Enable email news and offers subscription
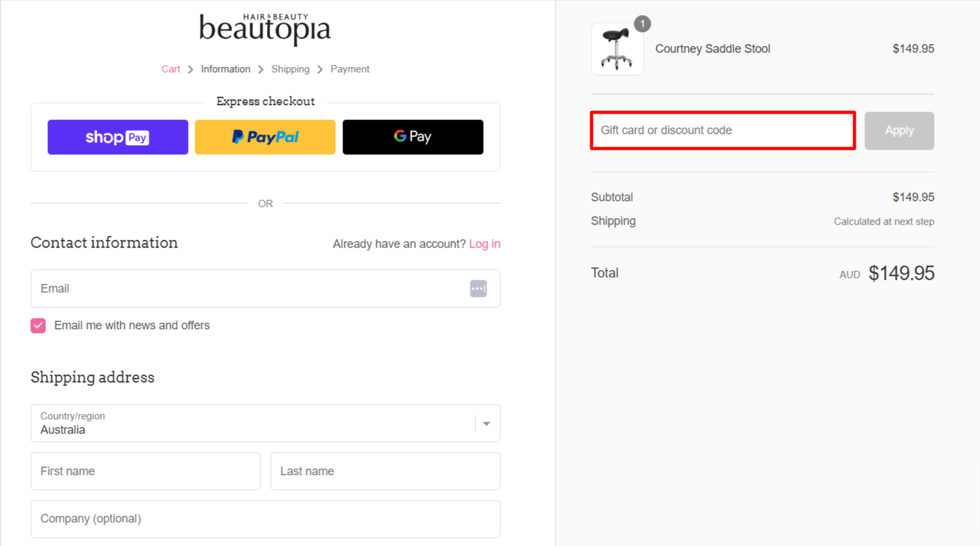 click(x=37, y=325)
